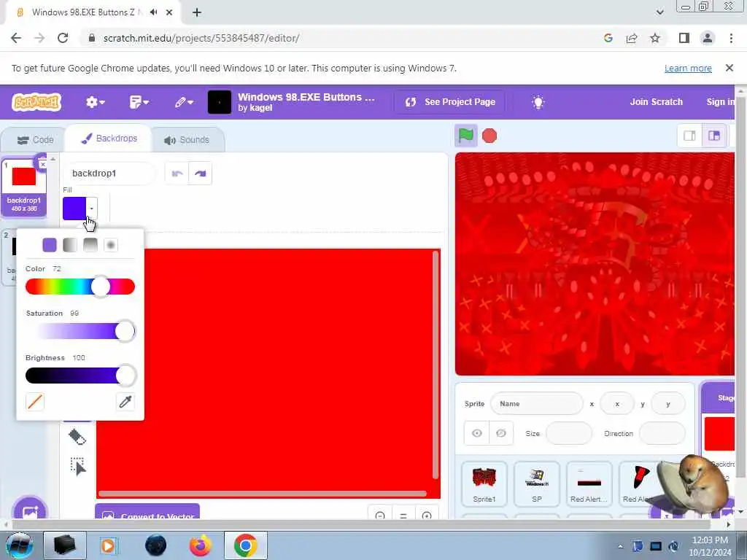Click Sign in link
The width and height of the screenshot is (747, 560).
click(x=720, y=102)
